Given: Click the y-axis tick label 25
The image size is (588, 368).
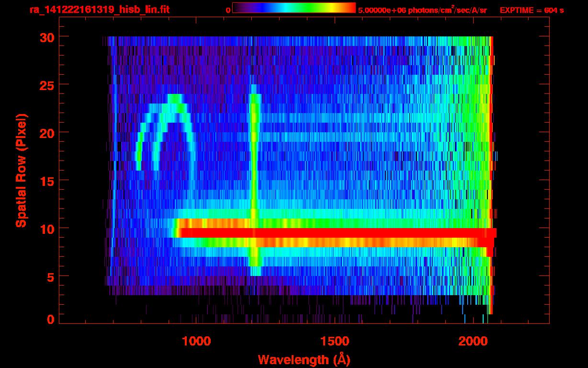Looking at the screenshot, I should click(46, 85).
